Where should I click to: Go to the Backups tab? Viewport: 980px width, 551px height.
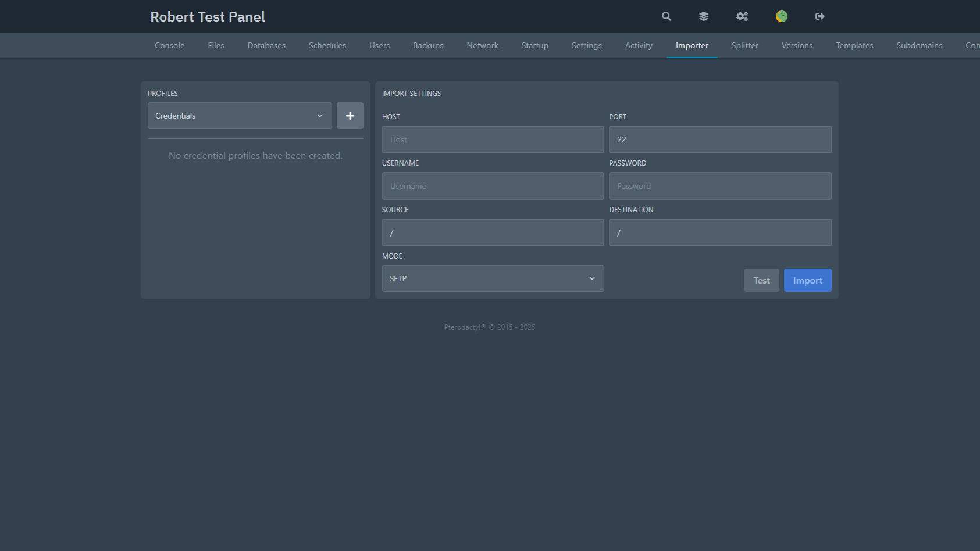tap(428, 45)
